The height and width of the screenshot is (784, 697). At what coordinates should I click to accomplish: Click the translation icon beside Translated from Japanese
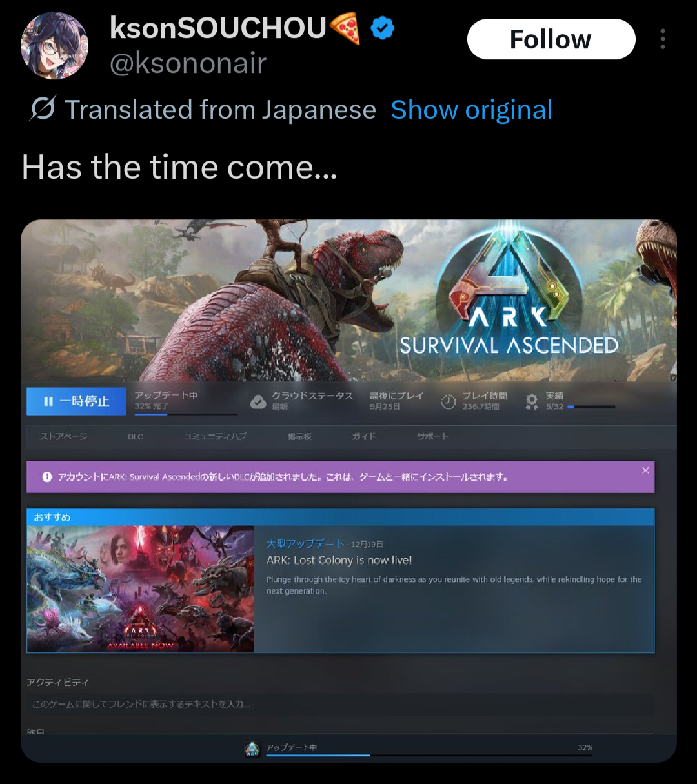click(x=43, y=109)
